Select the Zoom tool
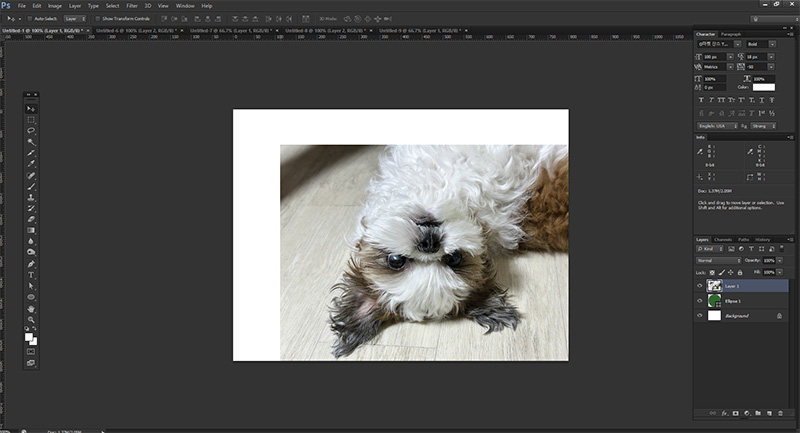The image size is (800, 433). (x=31, y=320)
